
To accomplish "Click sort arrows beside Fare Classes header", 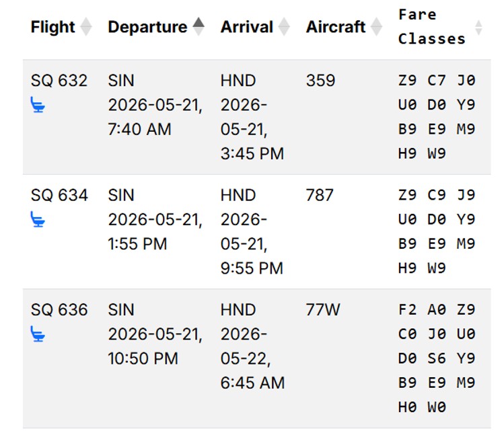I will click(x=478, y=28).
